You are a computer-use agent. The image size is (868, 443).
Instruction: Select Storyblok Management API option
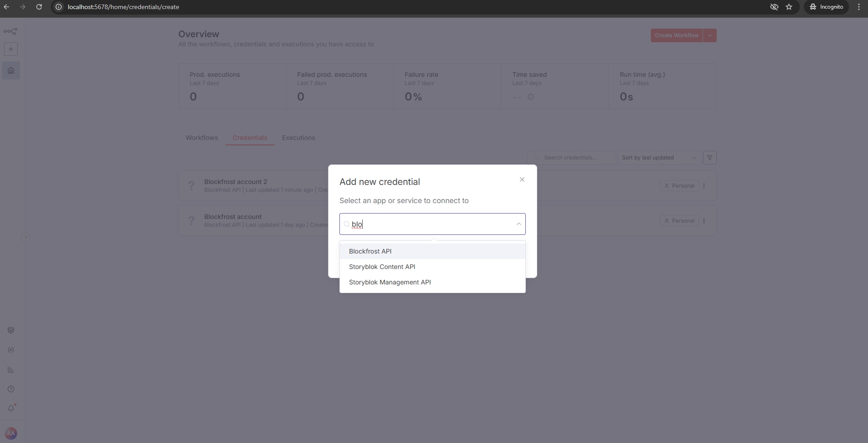[433, 282]
